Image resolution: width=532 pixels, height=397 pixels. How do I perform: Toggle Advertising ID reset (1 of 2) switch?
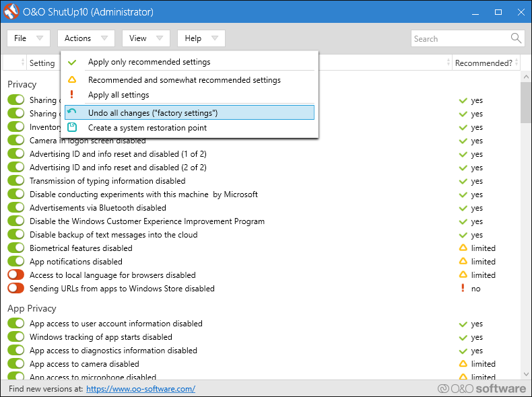click(x=15, y=153)
